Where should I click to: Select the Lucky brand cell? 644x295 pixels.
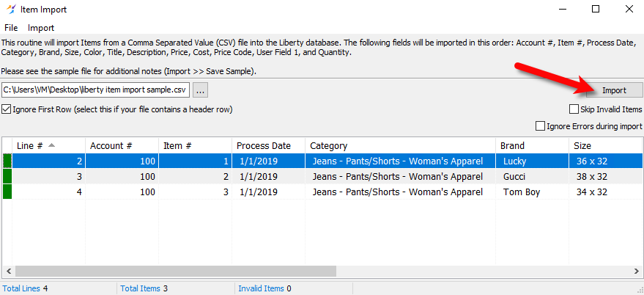533,161
